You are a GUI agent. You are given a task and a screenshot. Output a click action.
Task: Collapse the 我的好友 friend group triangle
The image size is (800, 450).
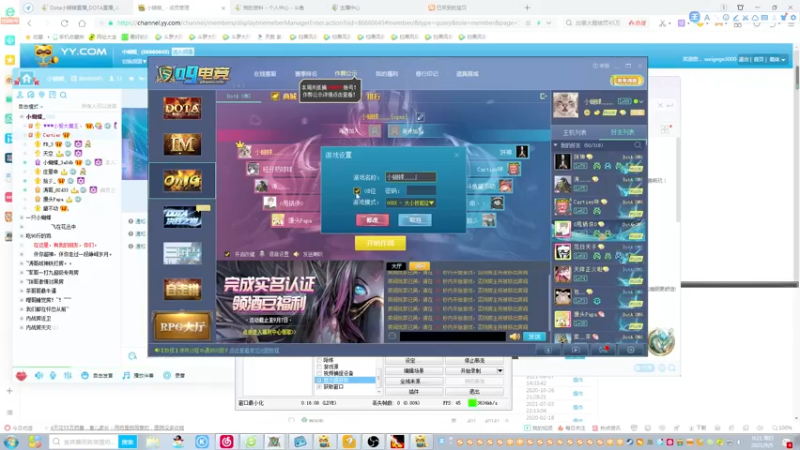tap(556, 145)
